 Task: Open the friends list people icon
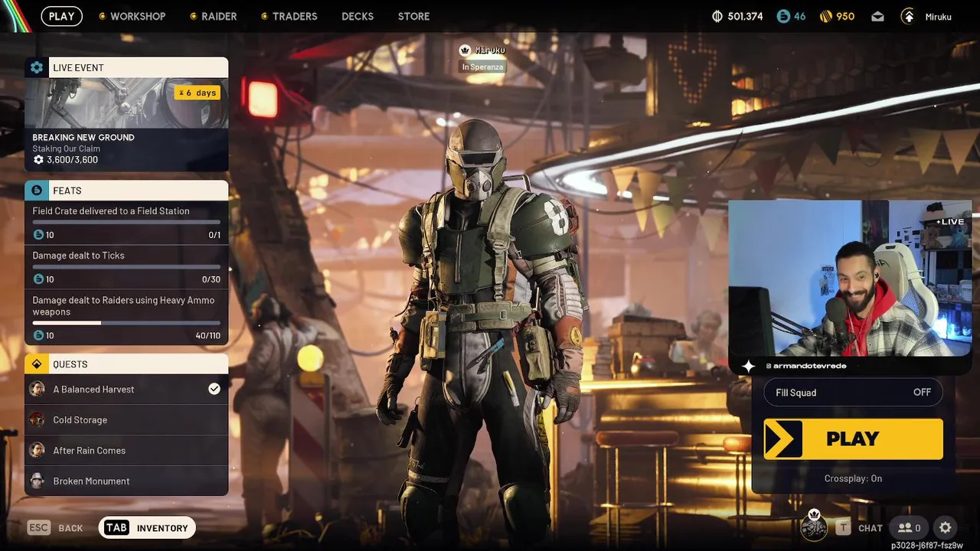point(909,528)
